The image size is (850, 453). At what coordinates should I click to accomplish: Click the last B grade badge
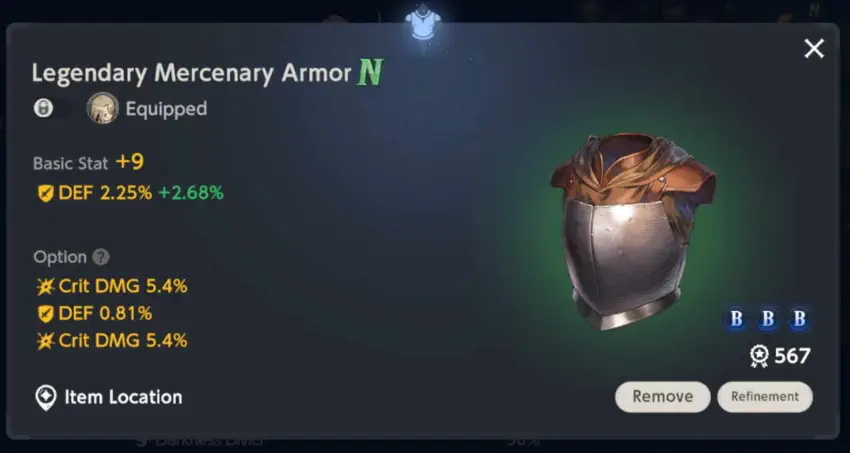click(799, 319)
